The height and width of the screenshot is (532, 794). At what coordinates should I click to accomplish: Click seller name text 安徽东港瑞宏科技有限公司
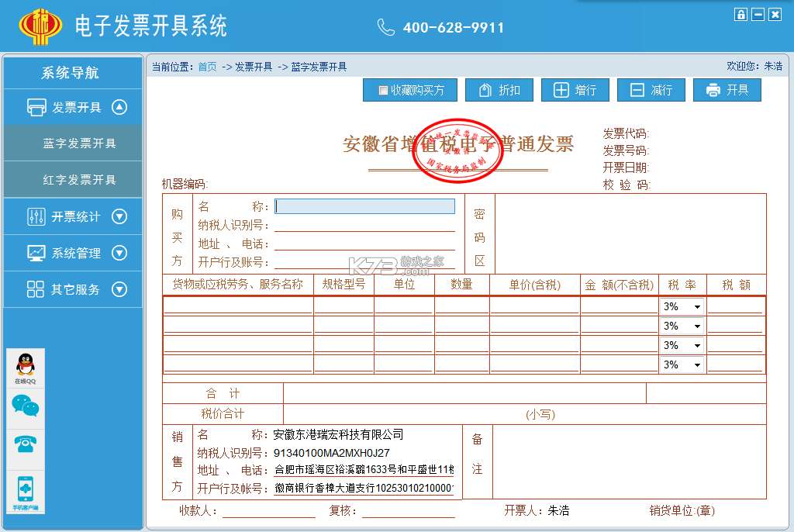(x=338, y=435)
